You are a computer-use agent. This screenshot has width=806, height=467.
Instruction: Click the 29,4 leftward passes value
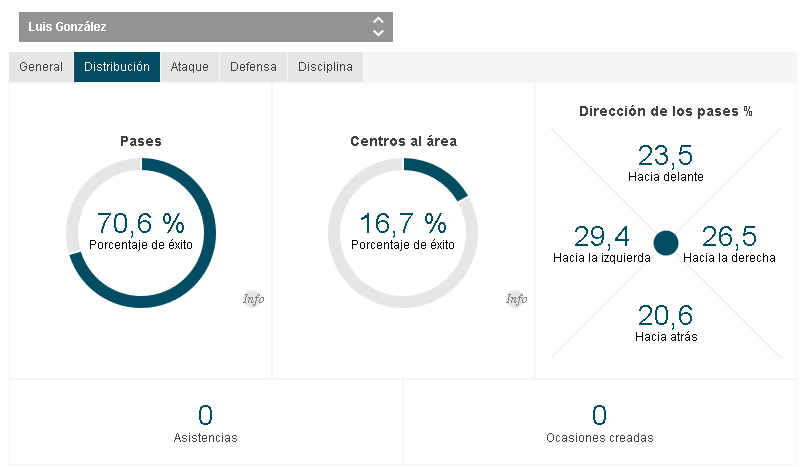tap(601, 236)
